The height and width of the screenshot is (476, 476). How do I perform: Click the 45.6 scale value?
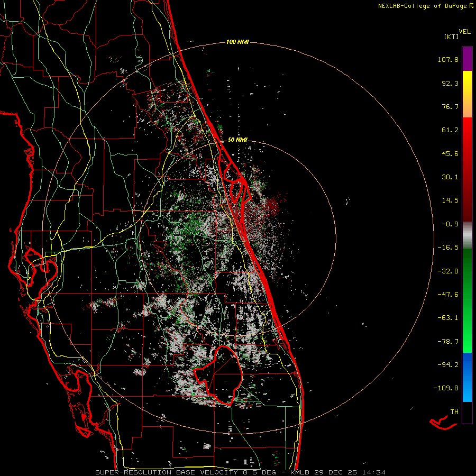pyautogui.click(x=450, y=153)
